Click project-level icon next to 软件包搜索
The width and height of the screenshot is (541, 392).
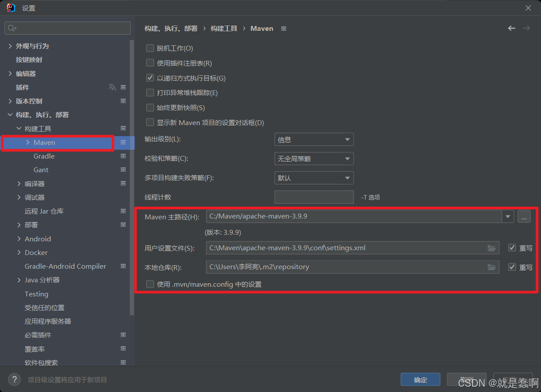coord(123,362)
